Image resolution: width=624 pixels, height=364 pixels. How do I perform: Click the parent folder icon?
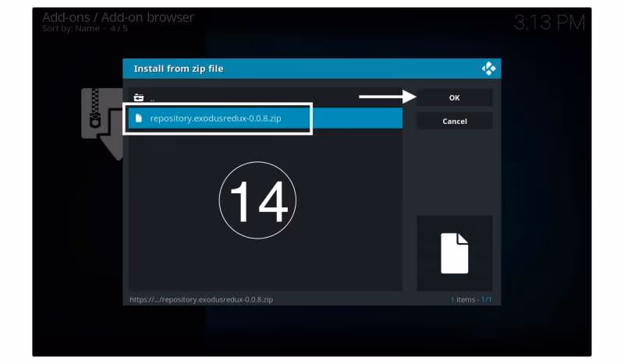coord(139,97)
